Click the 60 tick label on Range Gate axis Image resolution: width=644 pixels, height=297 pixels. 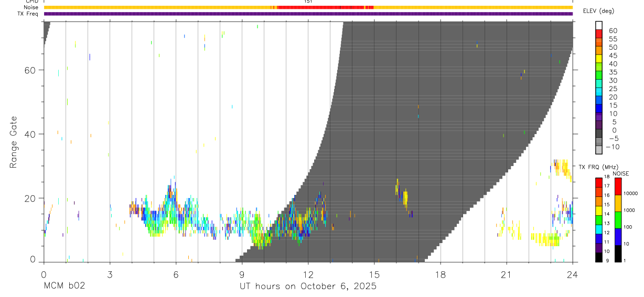click(x=31, y=70)
